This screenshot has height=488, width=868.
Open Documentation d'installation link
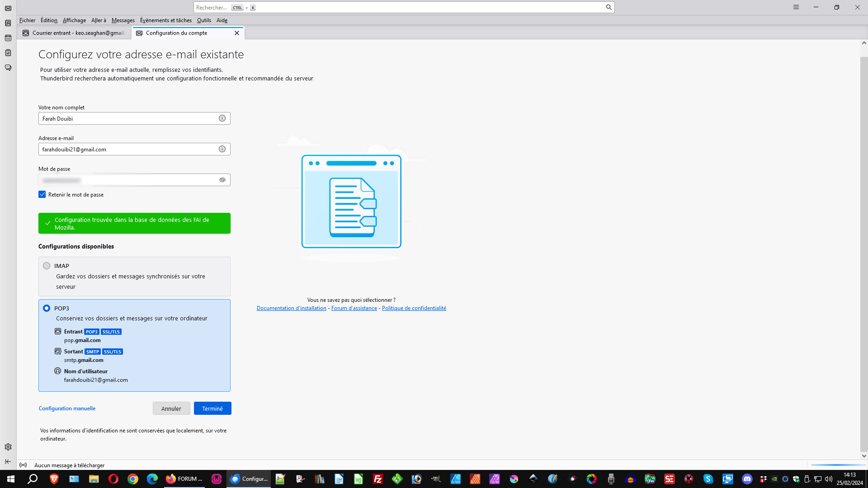tap(292, 308)
